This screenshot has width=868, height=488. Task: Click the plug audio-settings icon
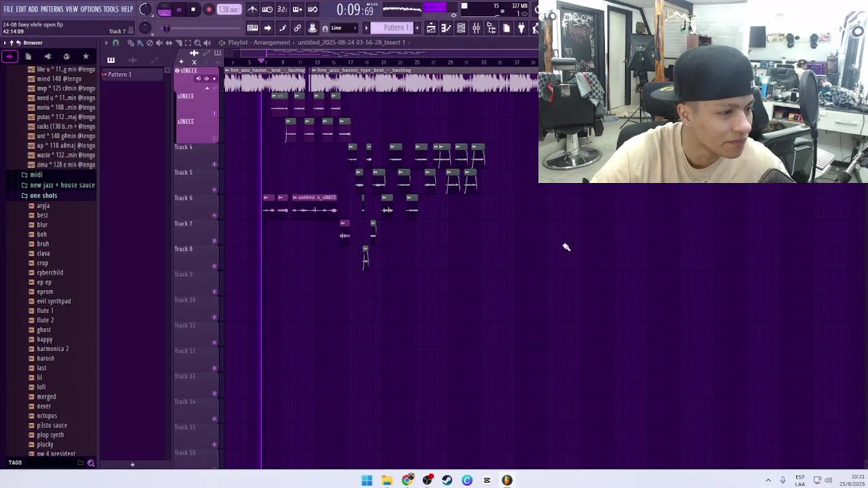click(521, 28)
